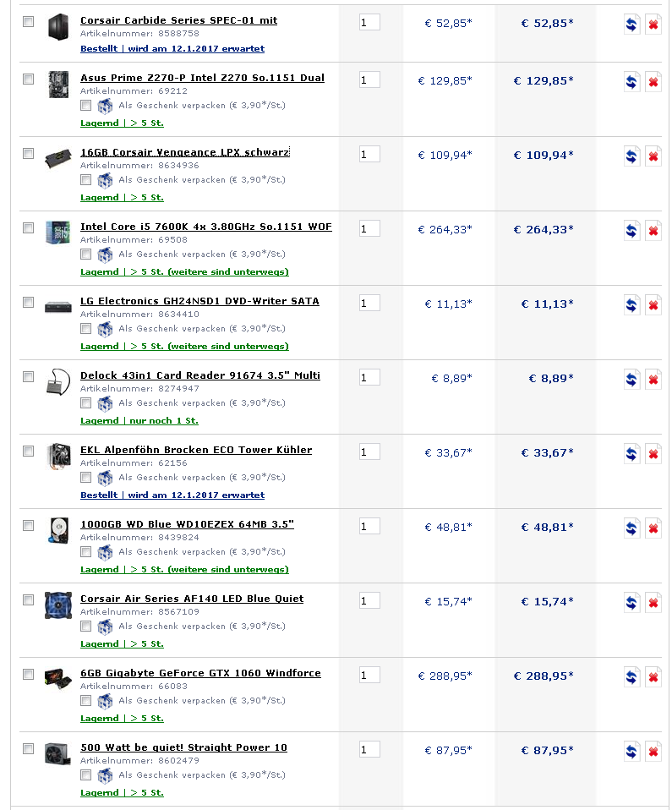This screenshot has width=672, height=810.
Task: Select checkbox for 16GB Corsair Vengeance row
Action: click(x=29, y=153)
